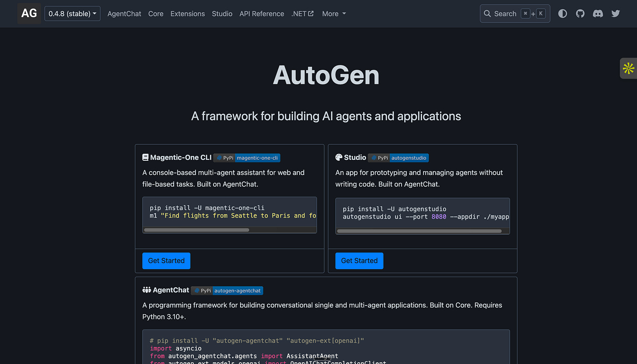Click the AgentChat card title
This screenshot has height=364, width=637.
171,290
